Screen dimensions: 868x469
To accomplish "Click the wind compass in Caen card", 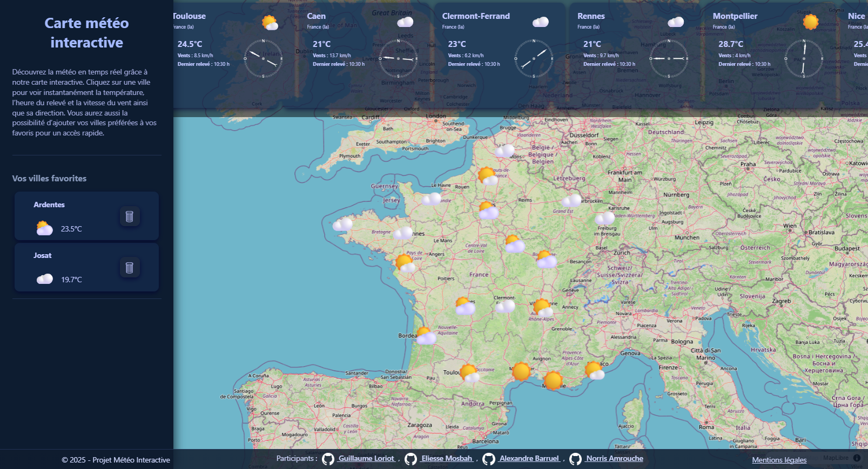I will tap(398, 58).
